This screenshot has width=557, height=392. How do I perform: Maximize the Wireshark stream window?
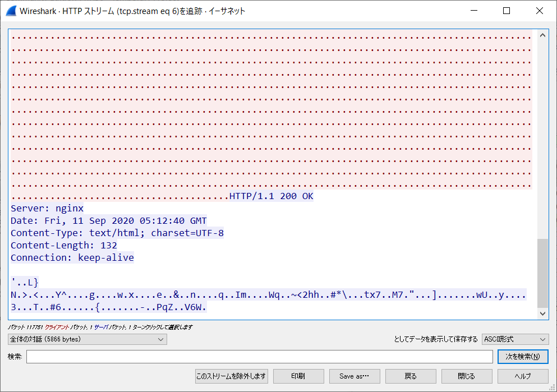click(507, 11)
